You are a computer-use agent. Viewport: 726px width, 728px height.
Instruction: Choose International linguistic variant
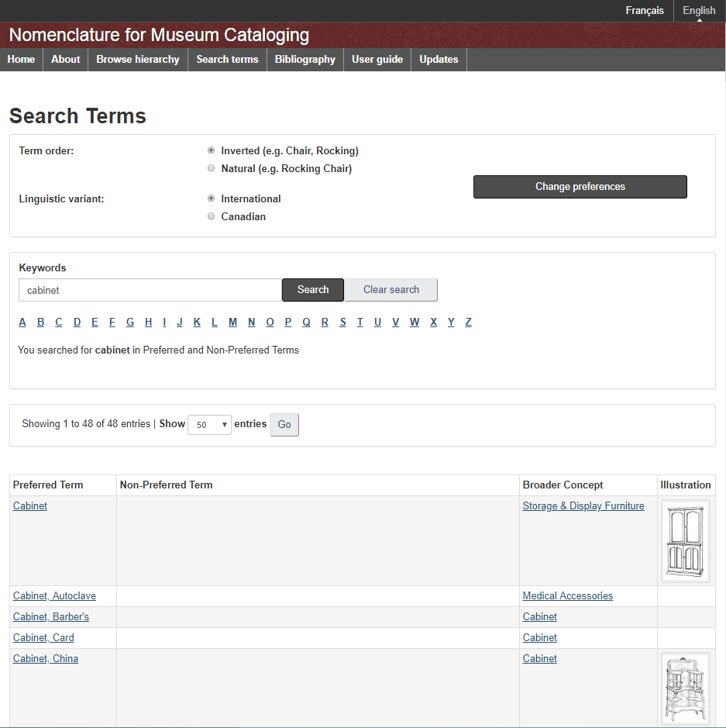coord(212,198)
